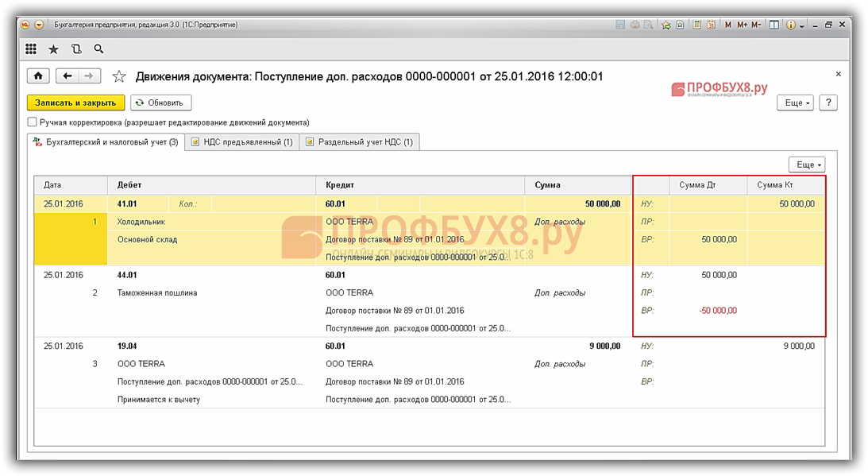Click the Записать и закрыть button
This screenshot has height=476, width=868.
(x=75, y=103)
